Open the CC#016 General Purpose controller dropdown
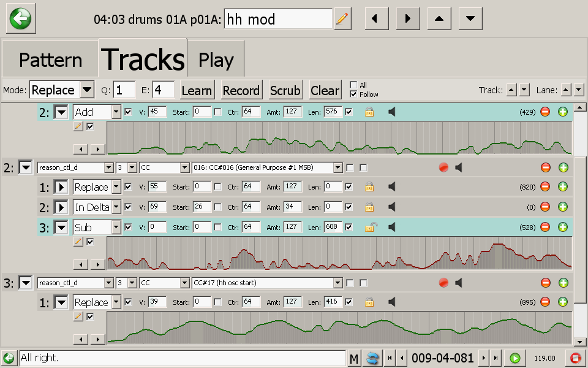The height and width of the screenshot is (368, 588). point(337,167)
